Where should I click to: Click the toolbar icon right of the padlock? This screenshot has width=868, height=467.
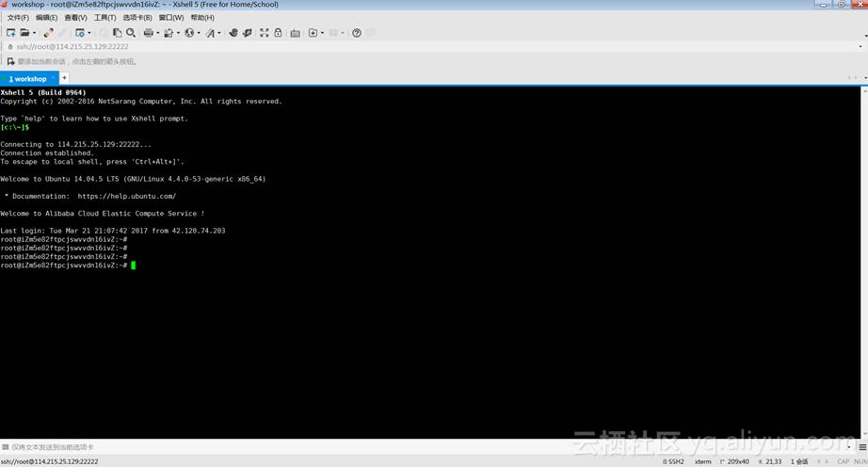295,33
